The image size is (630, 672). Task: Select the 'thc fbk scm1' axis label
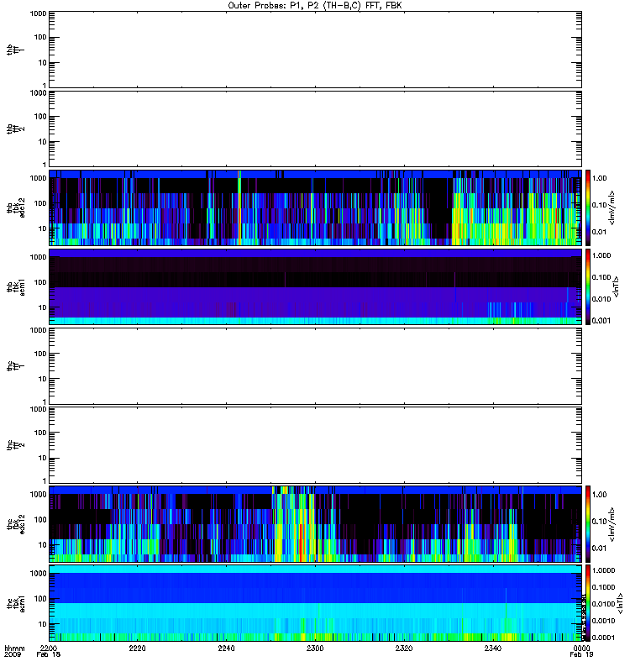(x=15, y=603)
